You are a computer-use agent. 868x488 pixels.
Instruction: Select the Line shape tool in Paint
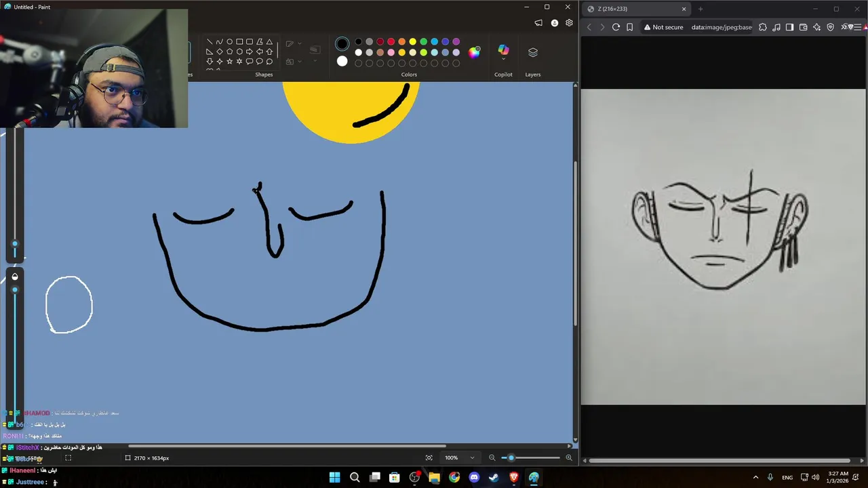209,41
